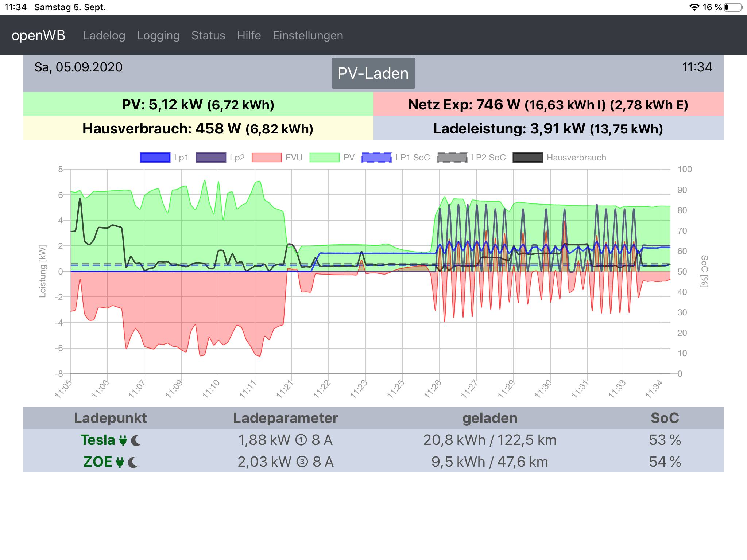747x560 pixels.
Task: Click the openWB brand link
Action: point(38,35)
